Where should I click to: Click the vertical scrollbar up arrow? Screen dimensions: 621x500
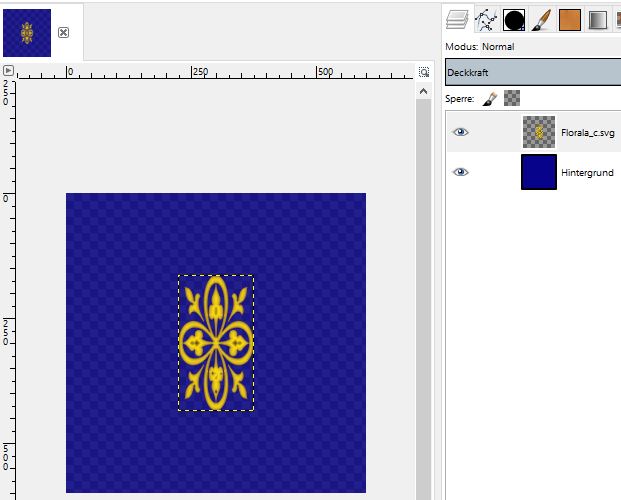tap(423, 92)
